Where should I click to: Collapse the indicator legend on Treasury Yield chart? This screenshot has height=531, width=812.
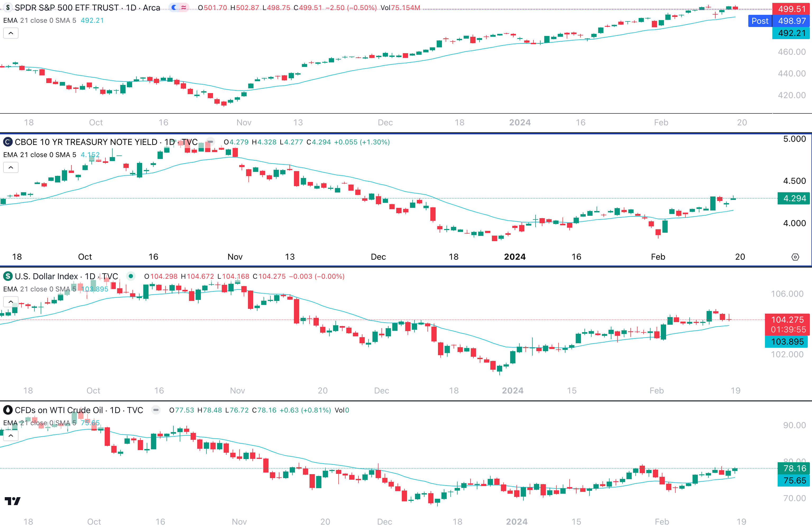(x=11, y=168)
